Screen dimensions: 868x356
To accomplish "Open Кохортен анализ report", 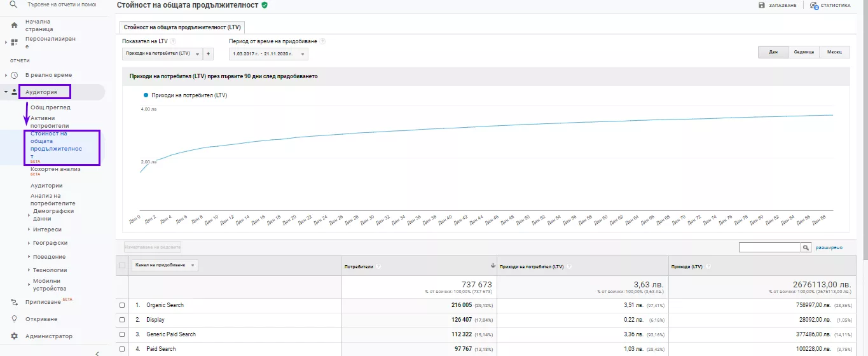I will pos(55,170).
